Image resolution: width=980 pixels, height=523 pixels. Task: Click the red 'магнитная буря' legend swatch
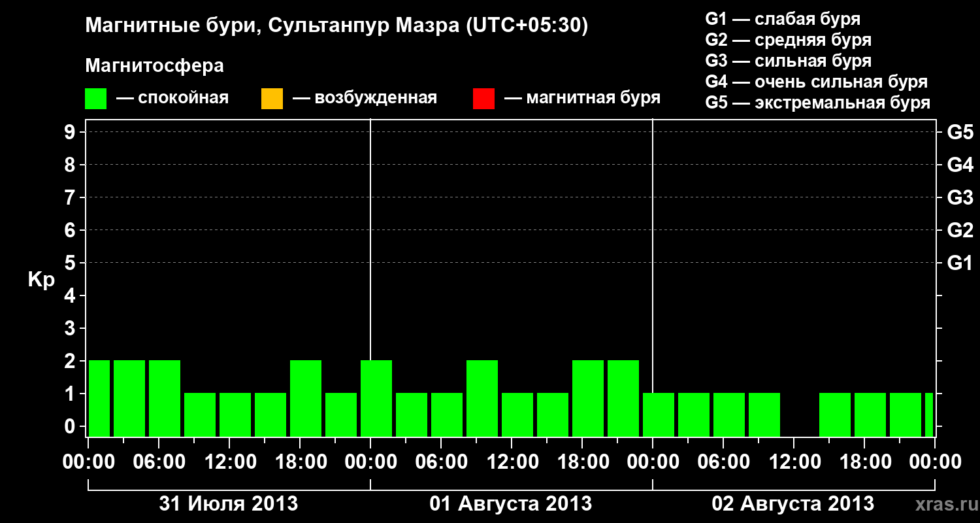[x=483, y=99]
